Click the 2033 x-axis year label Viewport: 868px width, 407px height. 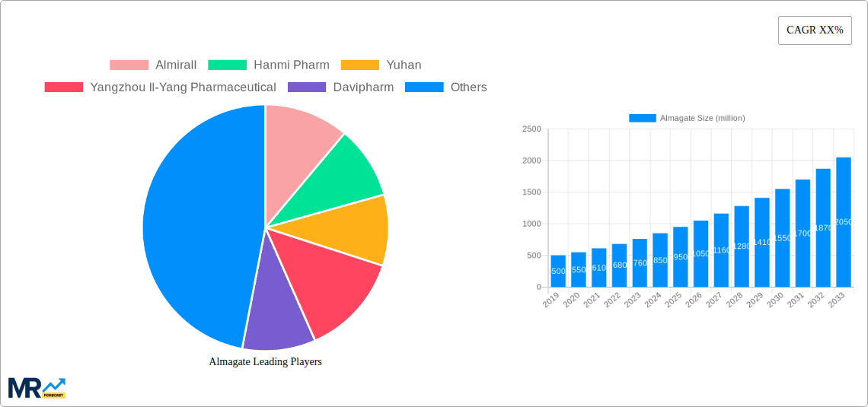[837, 300]
